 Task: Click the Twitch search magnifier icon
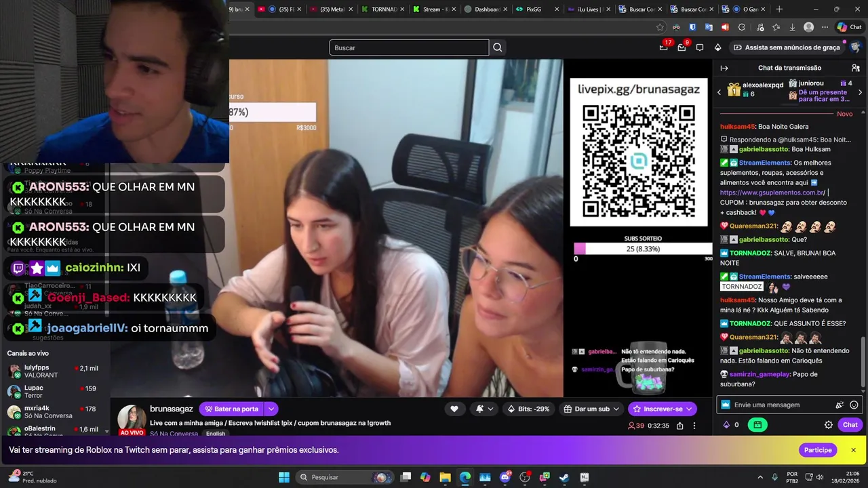[498, 47]
